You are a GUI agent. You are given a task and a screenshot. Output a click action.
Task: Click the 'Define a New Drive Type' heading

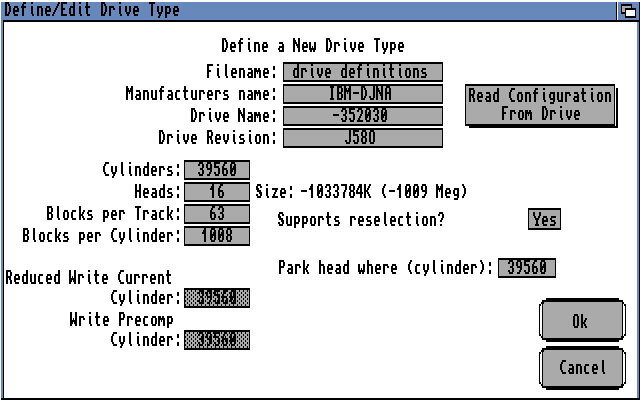click(313, 45)
